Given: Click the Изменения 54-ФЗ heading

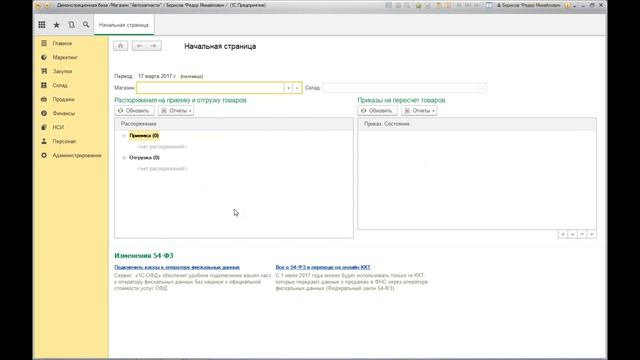Looking at the screenshot, I should 144,256.
